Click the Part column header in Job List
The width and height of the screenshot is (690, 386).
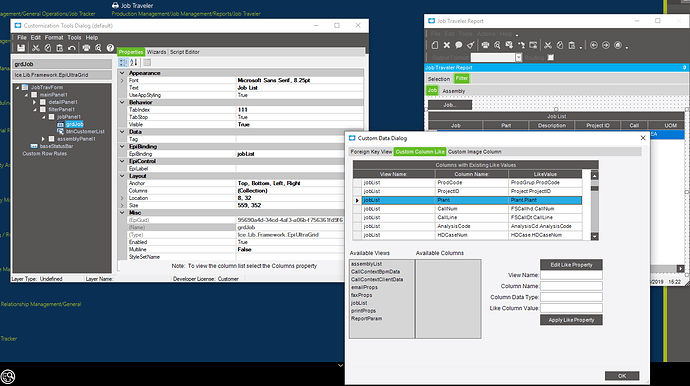click(506, 125)
